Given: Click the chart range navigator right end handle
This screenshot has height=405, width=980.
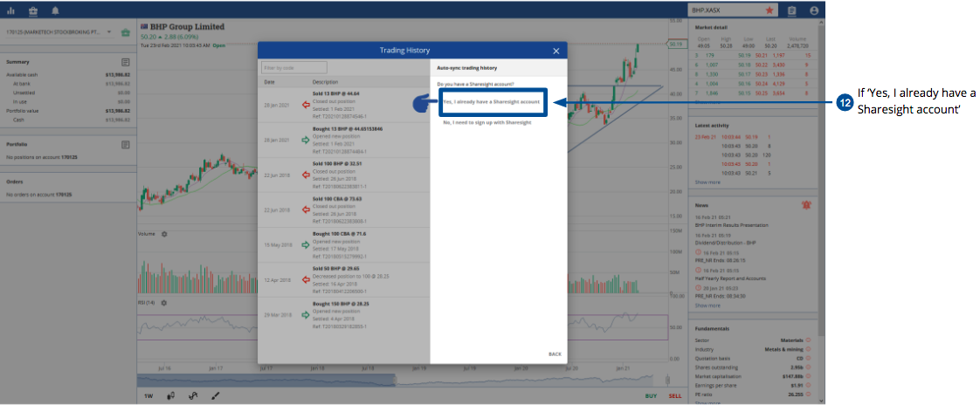Looking at the screenshot, I should click(666, 380).
